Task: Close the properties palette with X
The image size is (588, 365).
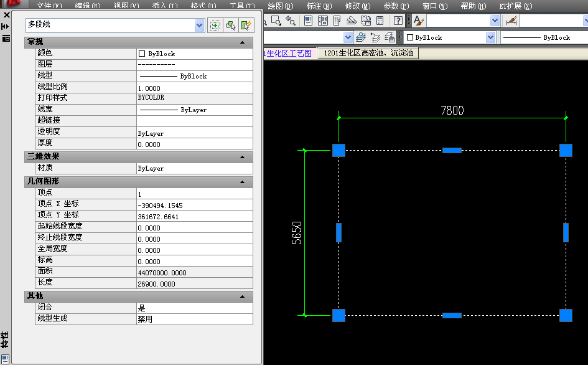Action: click(x=6, y=15)
